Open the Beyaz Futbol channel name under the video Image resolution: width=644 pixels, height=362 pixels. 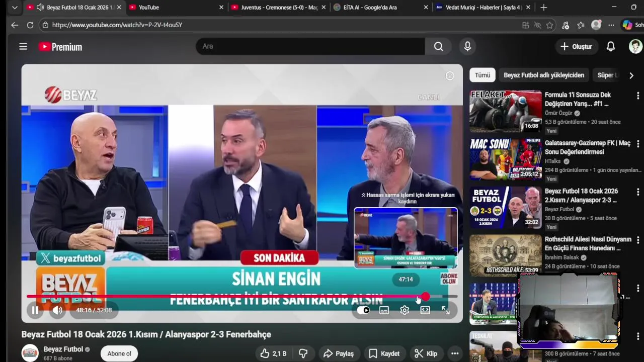[x=63, y=349]
